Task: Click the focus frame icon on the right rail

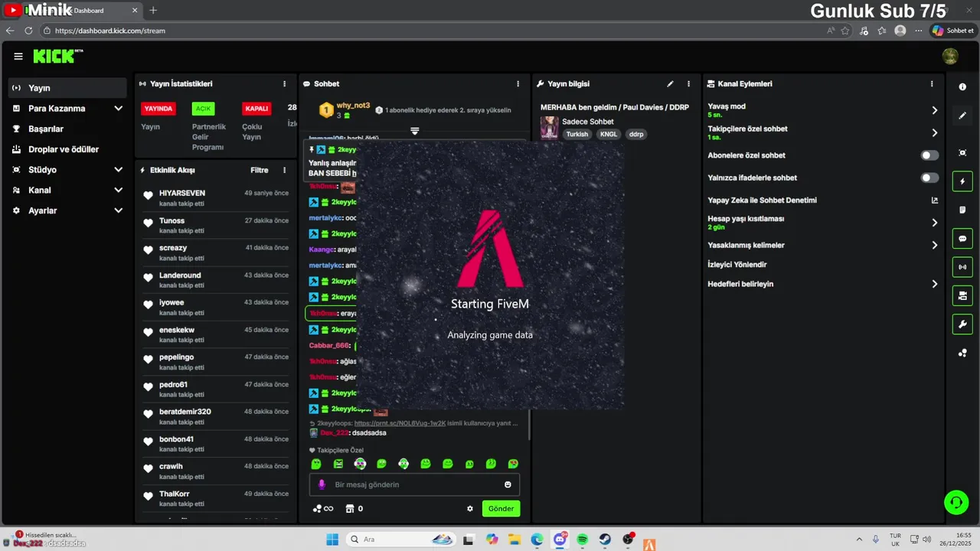Action: click(962, 153)
